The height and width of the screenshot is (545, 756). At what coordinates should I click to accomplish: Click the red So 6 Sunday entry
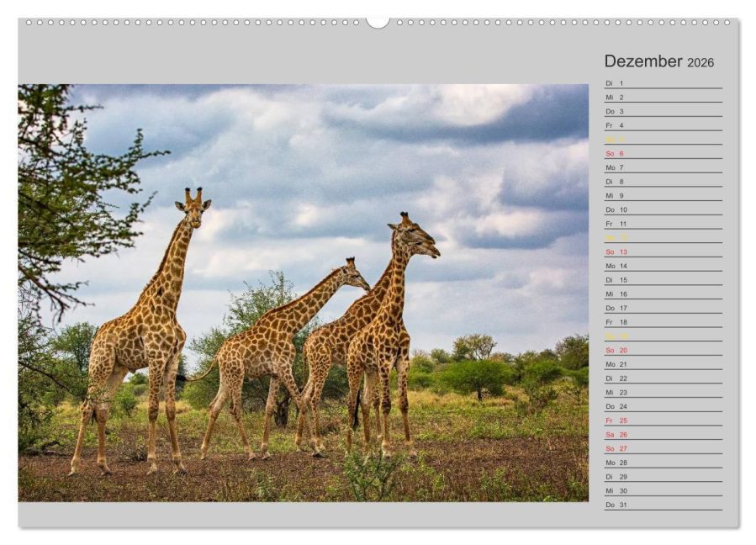coord(615,154)
